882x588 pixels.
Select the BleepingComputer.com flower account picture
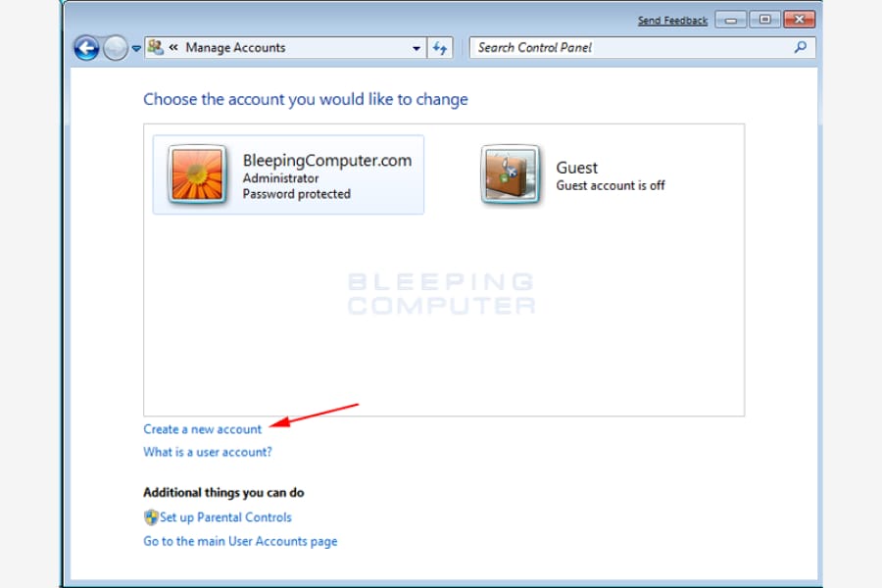[x=197, y=173]
